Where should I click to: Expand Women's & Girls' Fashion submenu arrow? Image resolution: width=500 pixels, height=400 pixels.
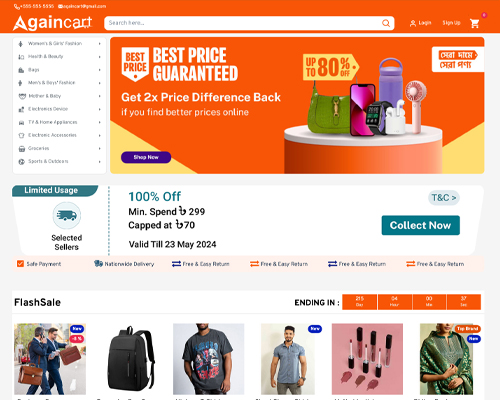pos(99,44)
